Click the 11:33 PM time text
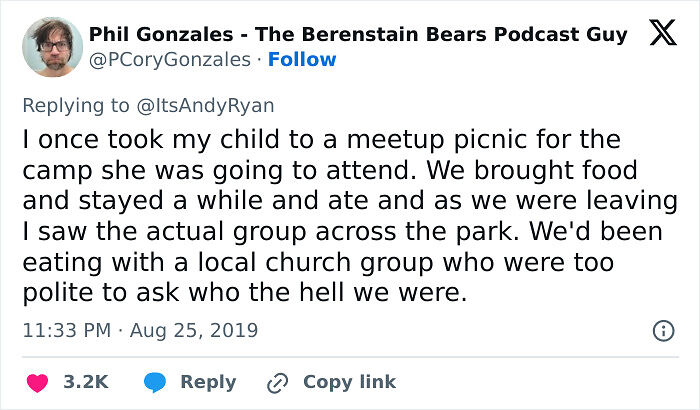The width and height of the screenshot is (700, 410). tap(65, 330)
